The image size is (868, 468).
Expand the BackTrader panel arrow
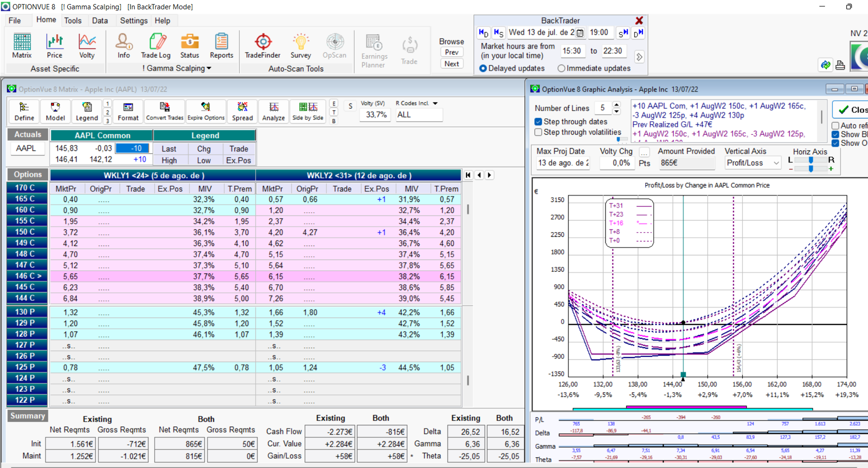[x=639, y=57]
